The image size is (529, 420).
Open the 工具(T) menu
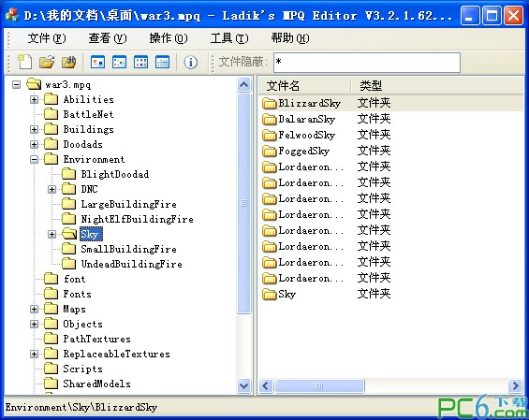pos(229,38)
